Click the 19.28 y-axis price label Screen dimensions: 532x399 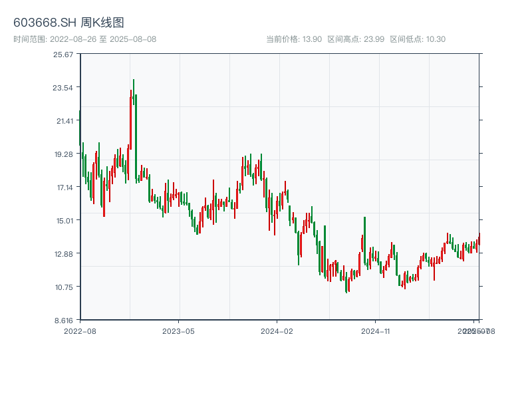pos(63,154)
